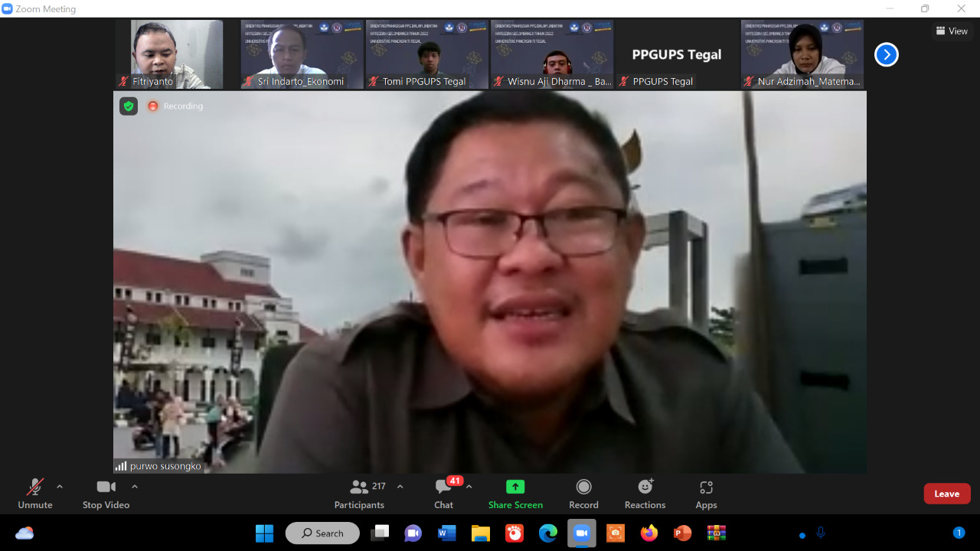The image size is (980, 551).
Task: Open the Participants panel
Action: [359, 494]
